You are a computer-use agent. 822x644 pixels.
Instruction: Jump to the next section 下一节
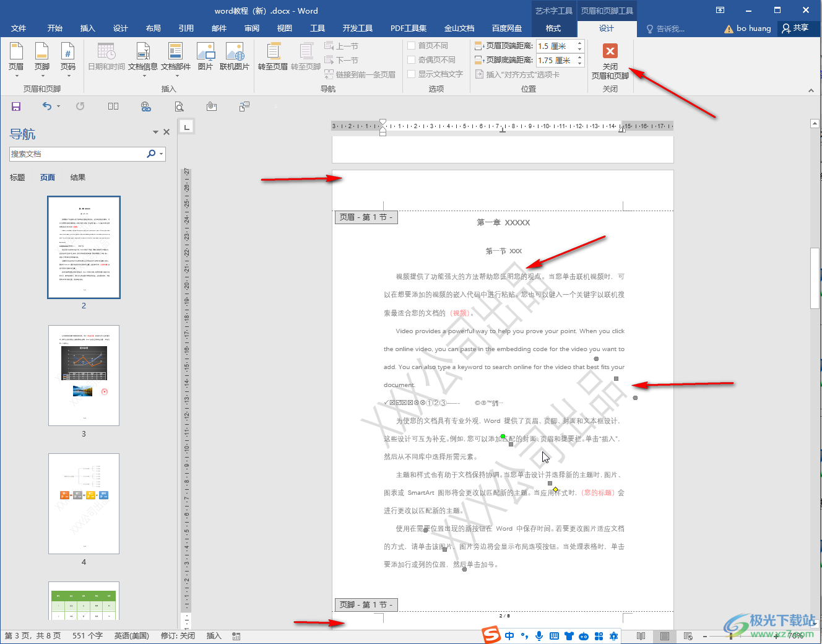[x=341, y=61]
